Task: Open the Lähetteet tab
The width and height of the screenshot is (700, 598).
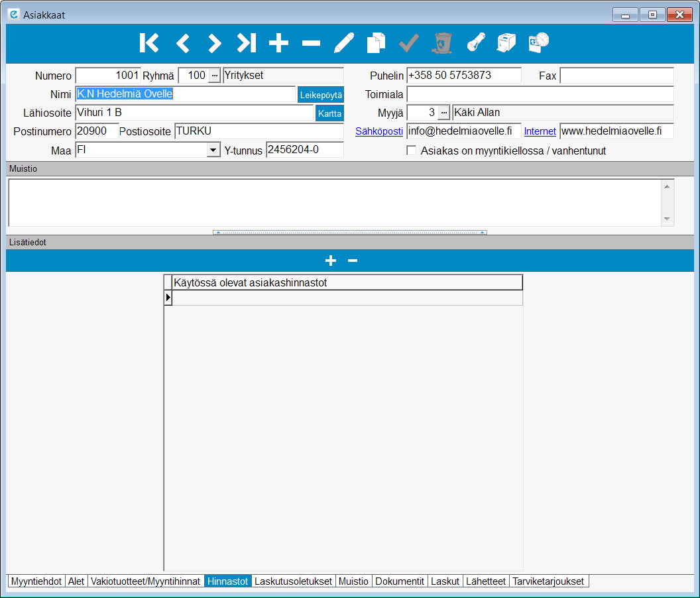Action: pyautogui.click(x=486, y=581)
